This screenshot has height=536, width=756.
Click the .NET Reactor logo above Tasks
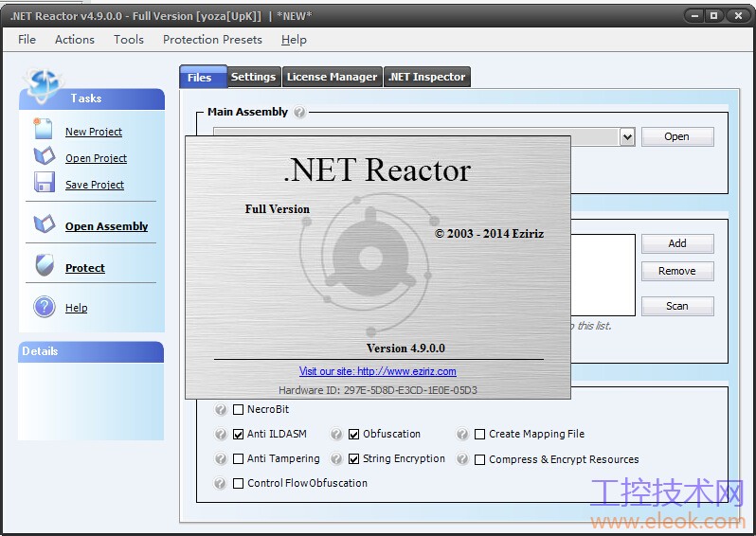[43, 85]
